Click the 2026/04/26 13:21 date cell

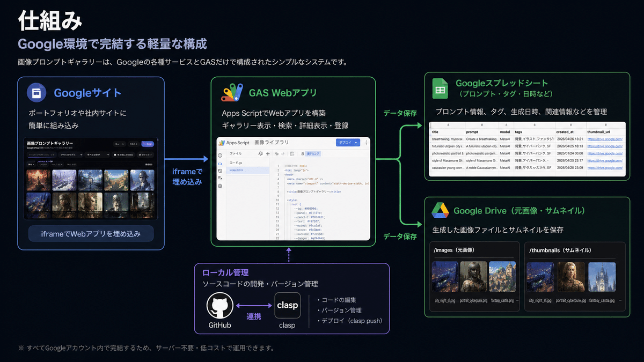point(569,139)
